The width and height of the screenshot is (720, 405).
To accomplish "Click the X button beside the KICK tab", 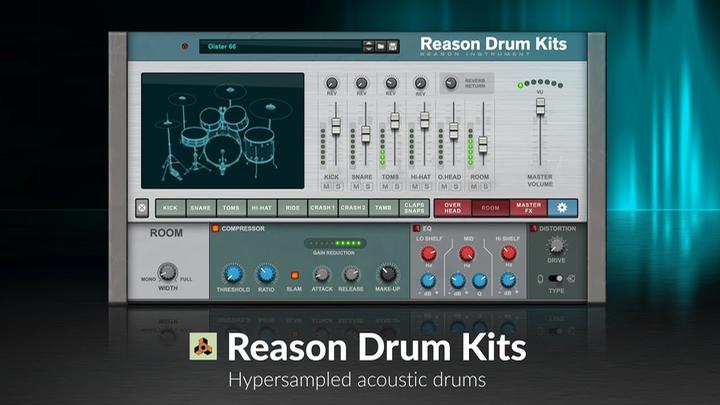I will click(x=142, y=208).
